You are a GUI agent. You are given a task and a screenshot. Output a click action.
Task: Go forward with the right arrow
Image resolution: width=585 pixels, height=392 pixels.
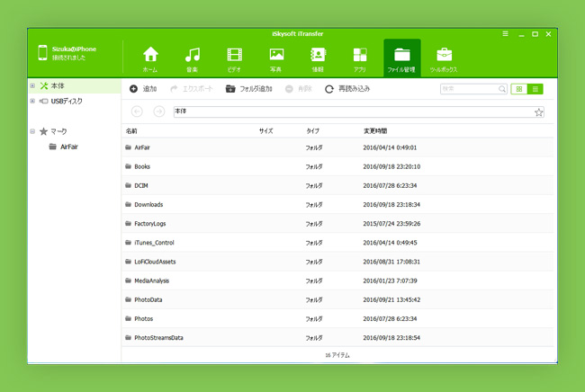[x=159, y=111]
